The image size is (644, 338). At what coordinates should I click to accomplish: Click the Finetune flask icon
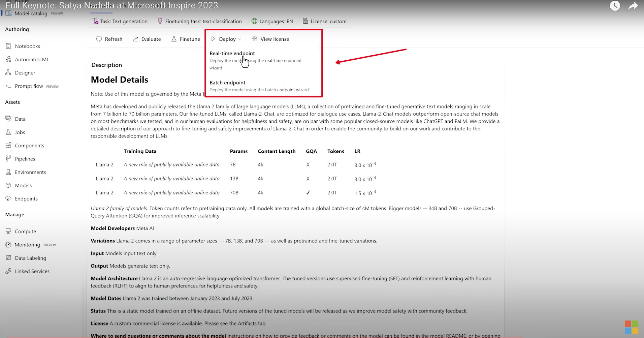[174, 39]
